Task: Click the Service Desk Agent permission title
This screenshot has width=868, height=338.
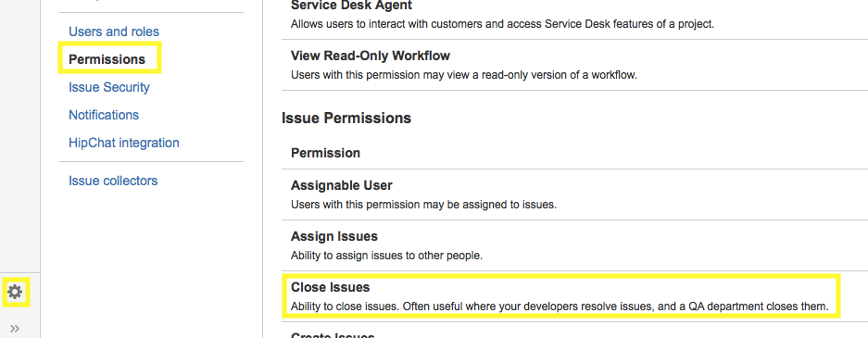Action: (x=351, y=6)
